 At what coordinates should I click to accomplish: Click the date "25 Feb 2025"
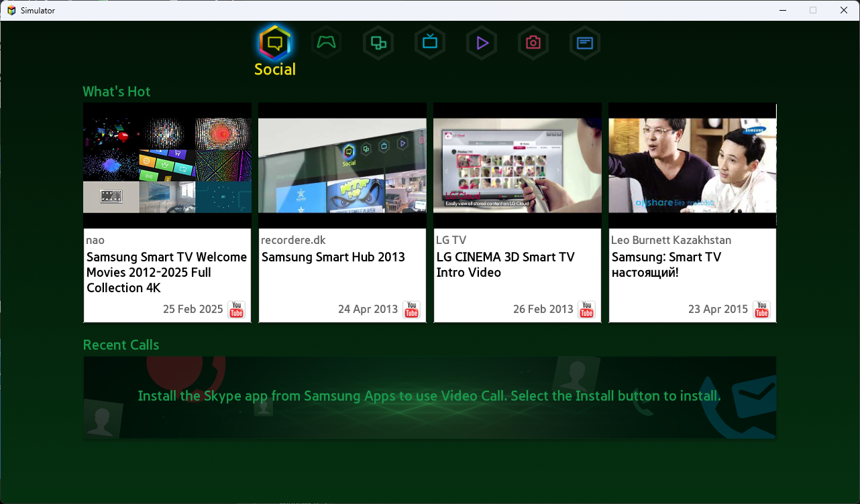tap(193, 310)
